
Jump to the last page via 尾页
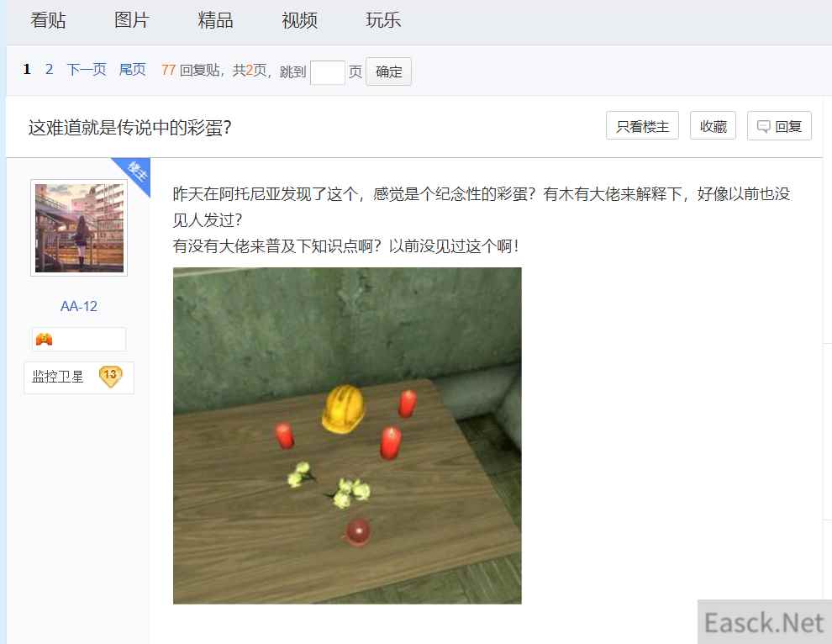point(132,70)
